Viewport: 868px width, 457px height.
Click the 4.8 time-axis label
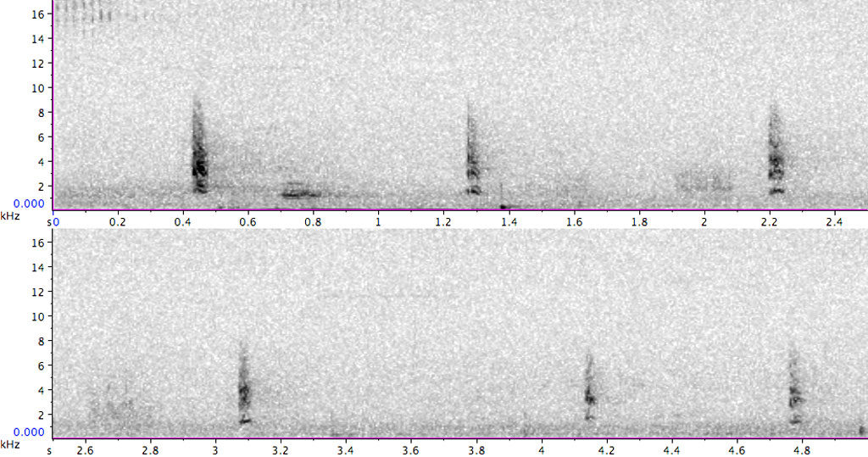tap(802, 451)
